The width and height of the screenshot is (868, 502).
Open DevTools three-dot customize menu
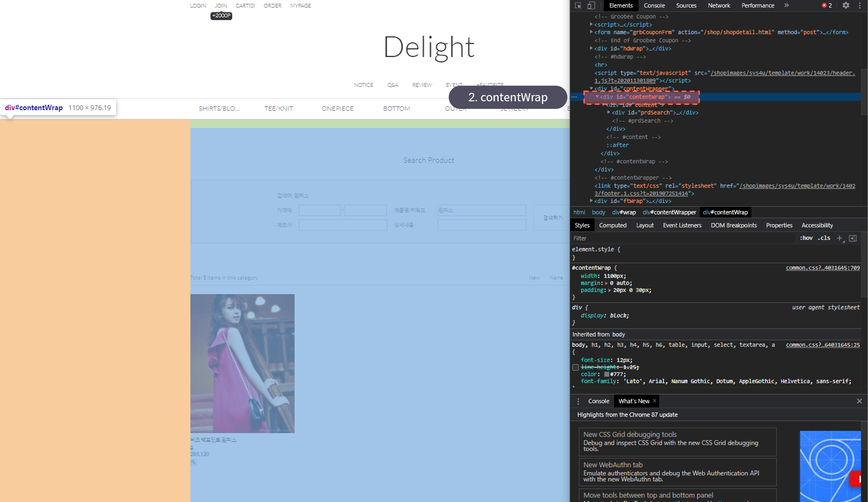coord(860,5)
